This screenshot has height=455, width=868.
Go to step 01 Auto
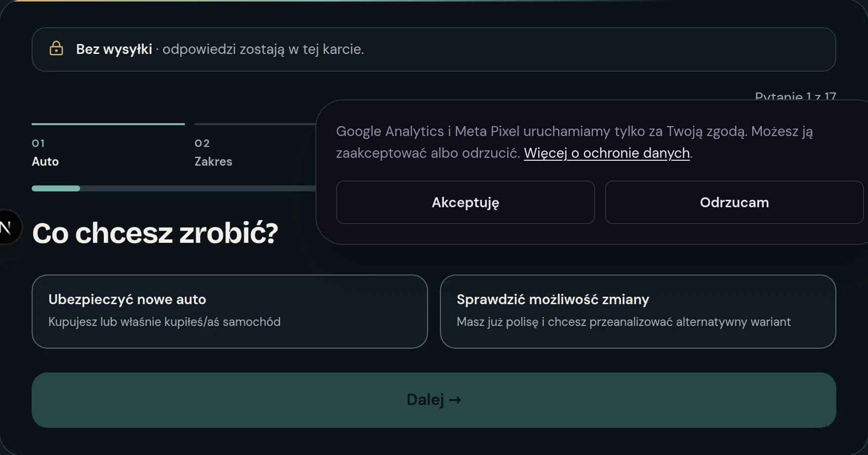coord(45,152)
